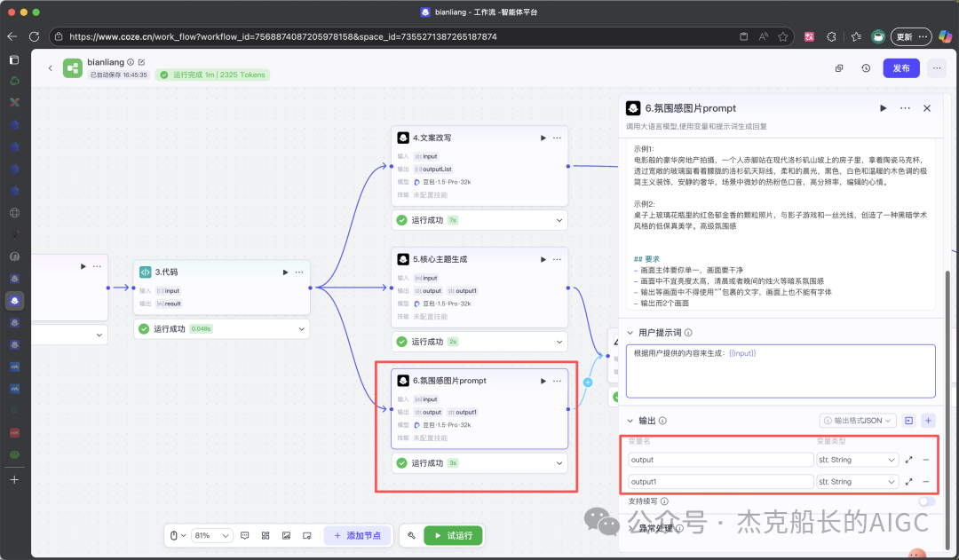Start a test run with 试运行
This screenshot has height=560, width=959.
tap(453, 535)
